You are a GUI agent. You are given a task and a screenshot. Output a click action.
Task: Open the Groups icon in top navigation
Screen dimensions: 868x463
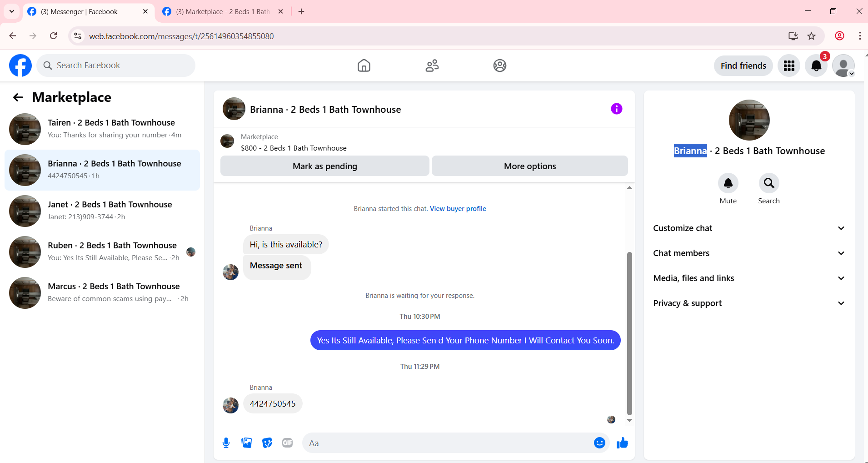pyautogui.click(x=500, y=65)
